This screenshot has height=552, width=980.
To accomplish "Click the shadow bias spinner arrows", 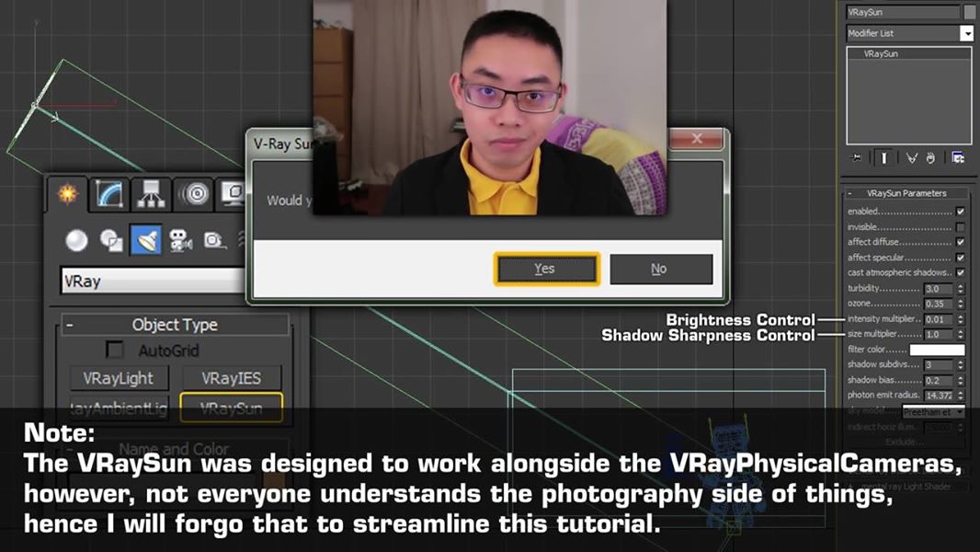I will (961, 380).
